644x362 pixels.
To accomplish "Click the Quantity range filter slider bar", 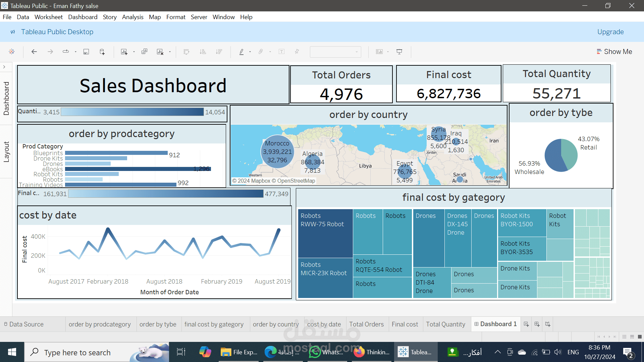I will (132, 112).
